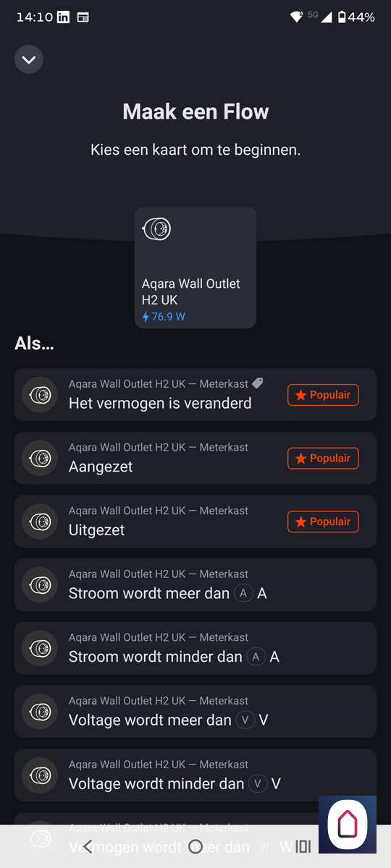Tap the Populair badge on the Aangezet row
The image size is (391, 868).
[323, 458]
